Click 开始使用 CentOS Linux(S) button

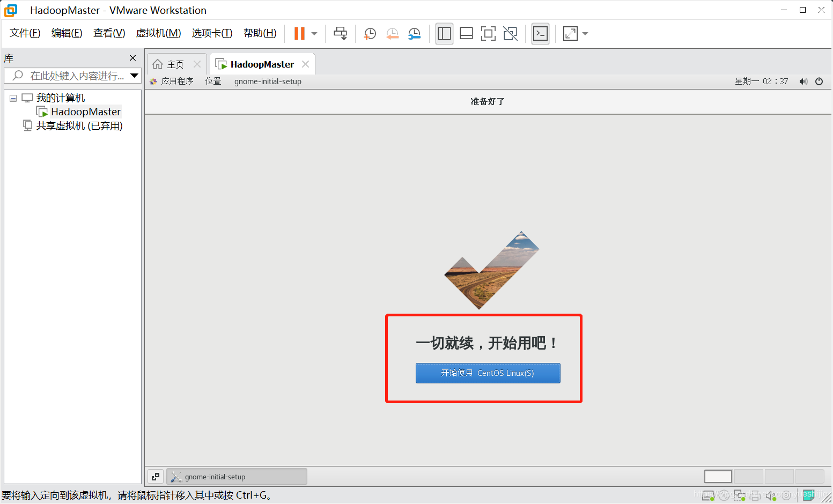[488, 373]
